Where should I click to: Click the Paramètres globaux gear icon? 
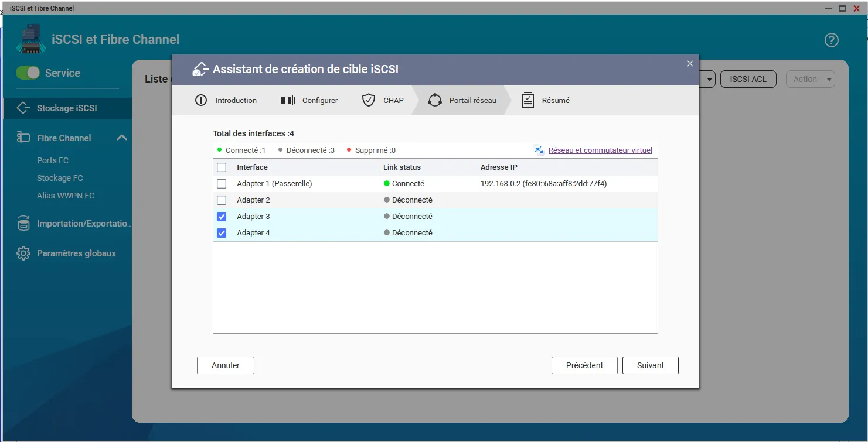click(x=23, y=253)
